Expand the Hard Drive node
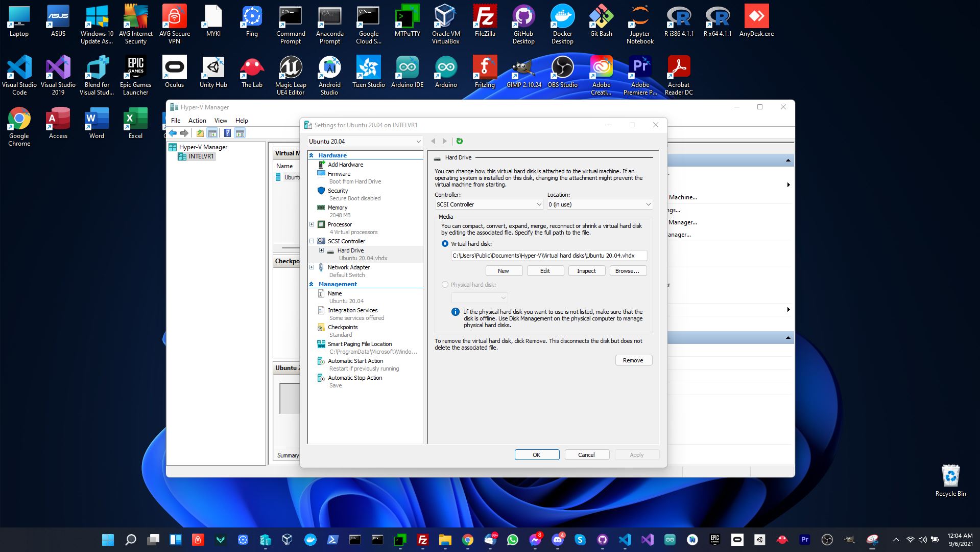The height and width of the screenshot is (552, 980). pos(321,250)
